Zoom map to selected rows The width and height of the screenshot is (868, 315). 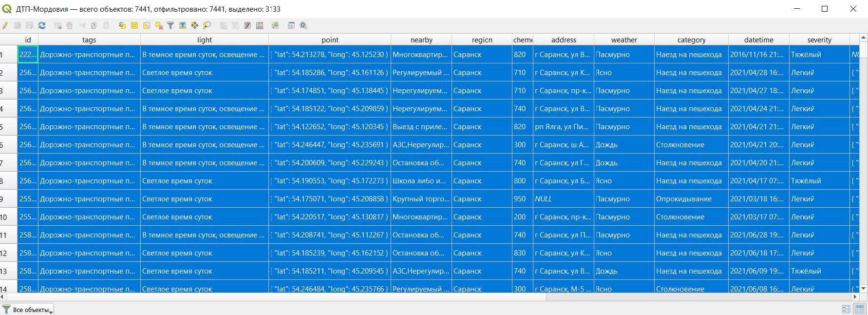(207, 25)
